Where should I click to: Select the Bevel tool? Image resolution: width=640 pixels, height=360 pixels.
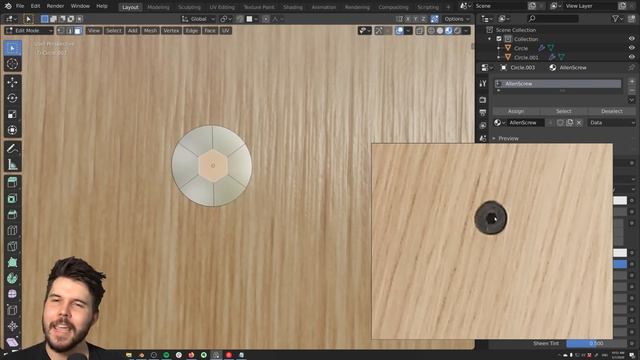pos(12,214)
